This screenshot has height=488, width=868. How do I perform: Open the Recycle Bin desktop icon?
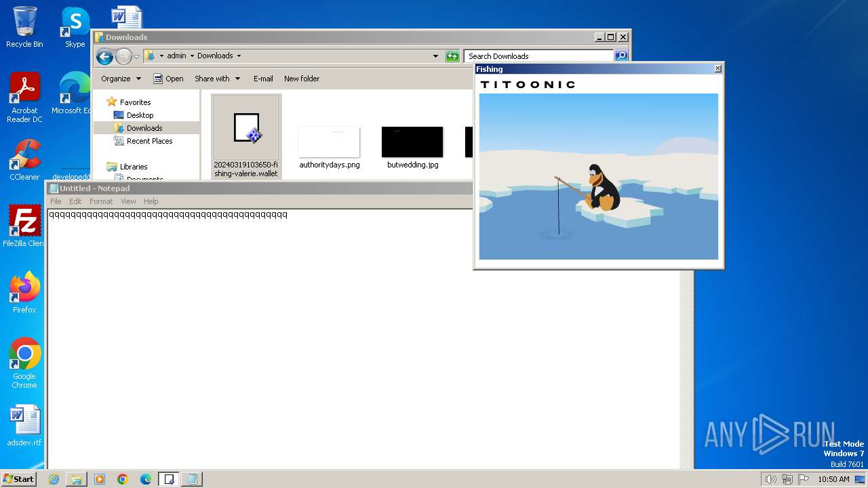coord(24,27)
